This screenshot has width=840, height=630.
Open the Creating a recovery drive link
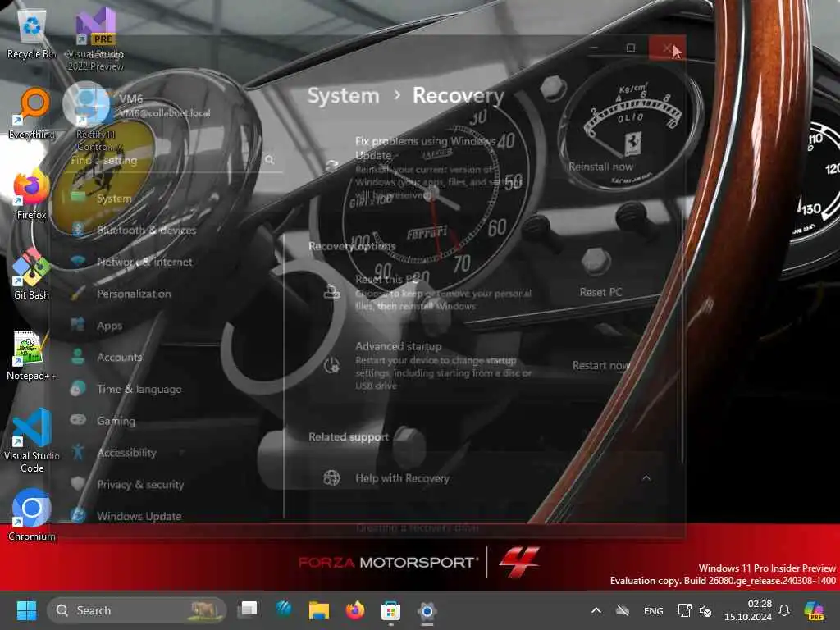click(x=417, y=528)
